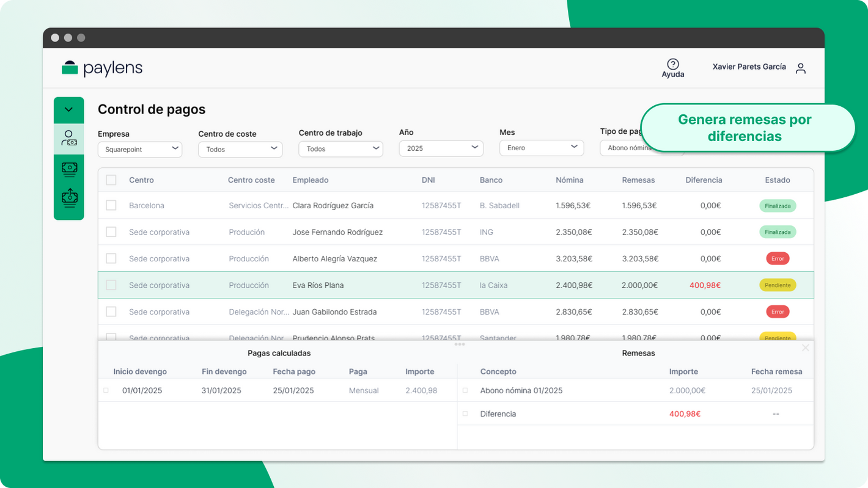This screenshot has height=488, width=868.
Task: Sort by the Diferencia column header
Action: 704,180
